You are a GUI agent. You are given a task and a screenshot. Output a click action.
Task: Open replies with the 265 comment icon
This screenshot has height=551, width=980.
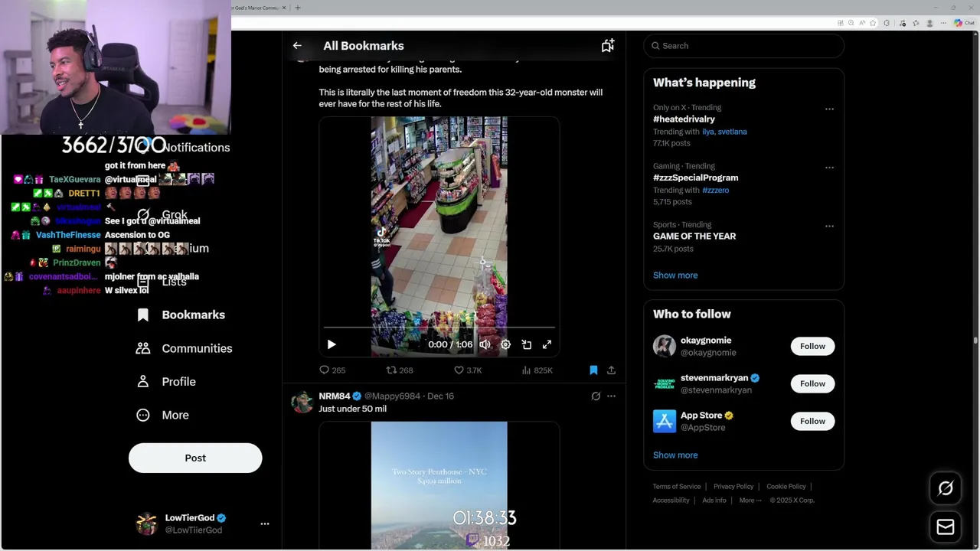click(332, 370)
